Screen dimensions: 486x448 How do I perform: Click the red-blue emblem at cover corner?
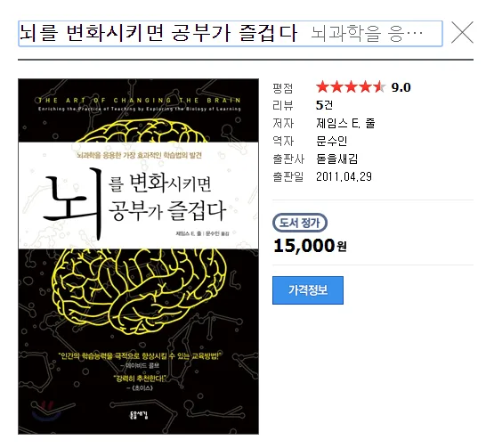pyautogui.click(x=47, y=409)
